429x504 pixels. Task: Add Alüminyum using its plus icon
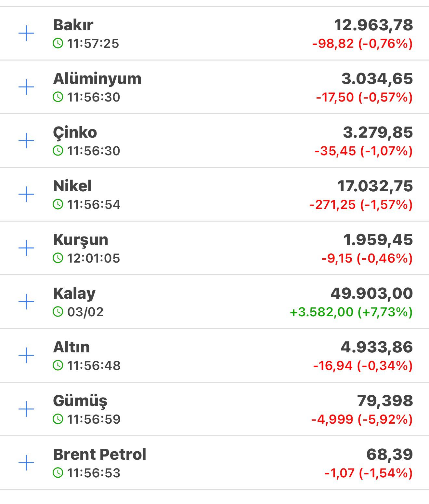click(x=26, y=87)
